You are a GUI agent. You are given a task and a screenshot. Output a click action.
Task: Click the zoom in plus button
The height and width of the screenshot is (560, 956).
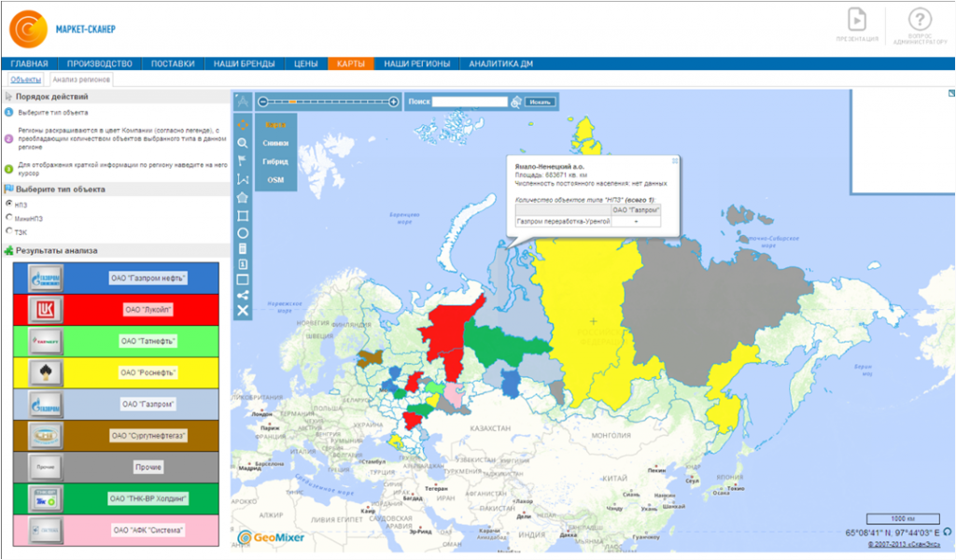pyautogui.click(x=394, y=102)
